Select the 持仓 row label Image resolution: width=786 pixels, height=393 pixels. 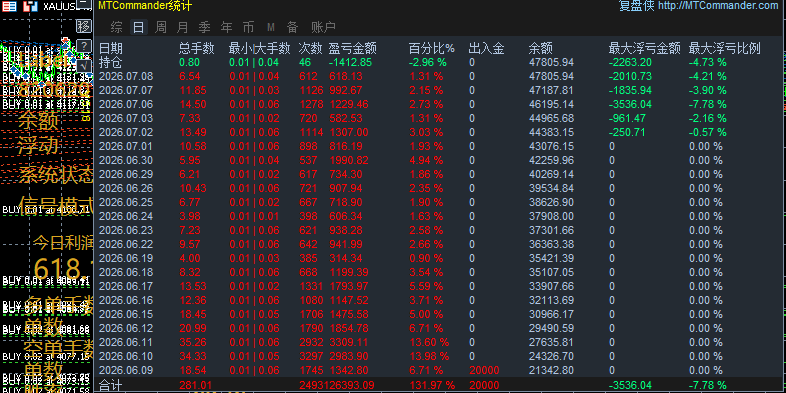(111, 62)
